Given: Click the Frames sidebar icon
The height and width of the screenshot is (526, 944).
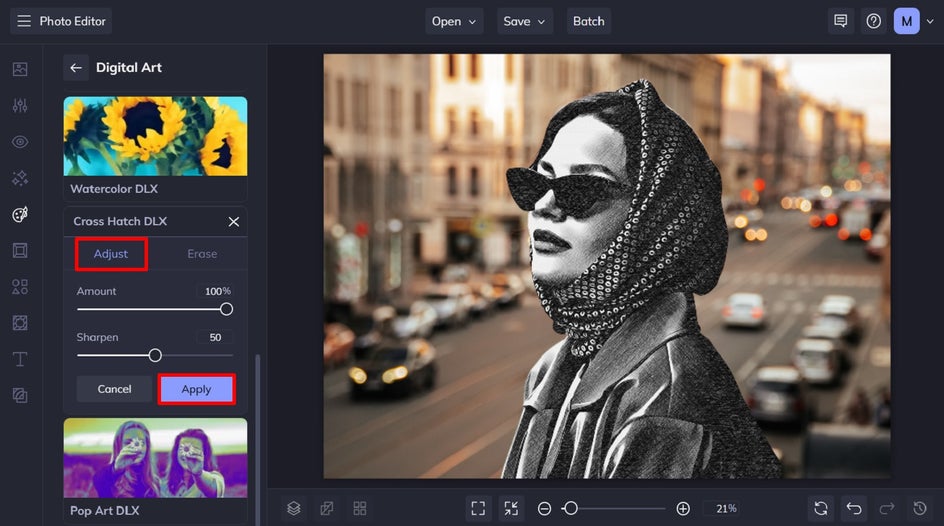Looking at the screenshot, I should coord(20,251).
